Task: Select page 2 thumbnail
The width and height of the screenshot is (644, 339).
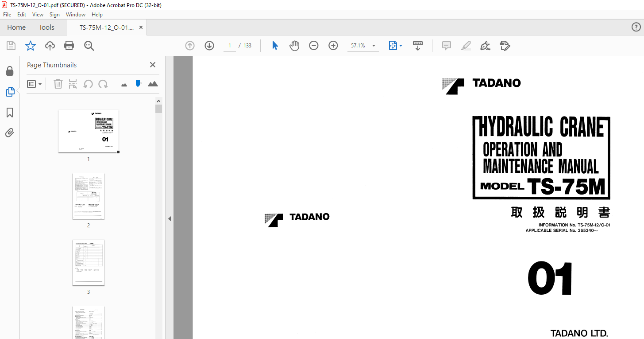Action: pyautogui.click(x=89, y=196)
